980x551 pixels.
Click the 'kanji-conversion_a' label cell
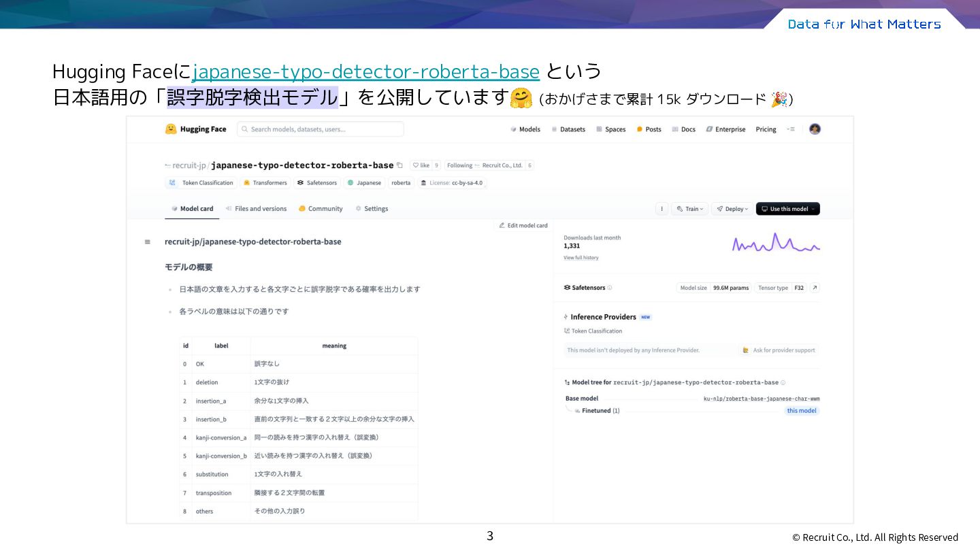click(x=221, y=437)
